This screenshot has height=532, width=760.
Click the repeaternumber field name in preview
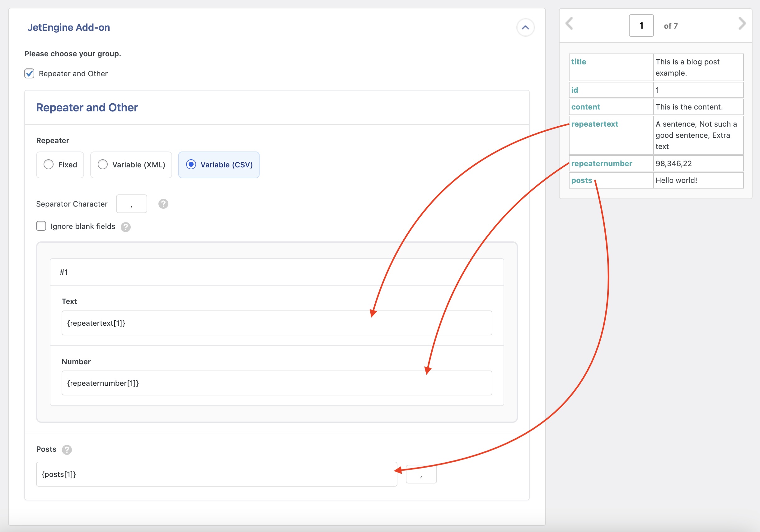[602, 163]
